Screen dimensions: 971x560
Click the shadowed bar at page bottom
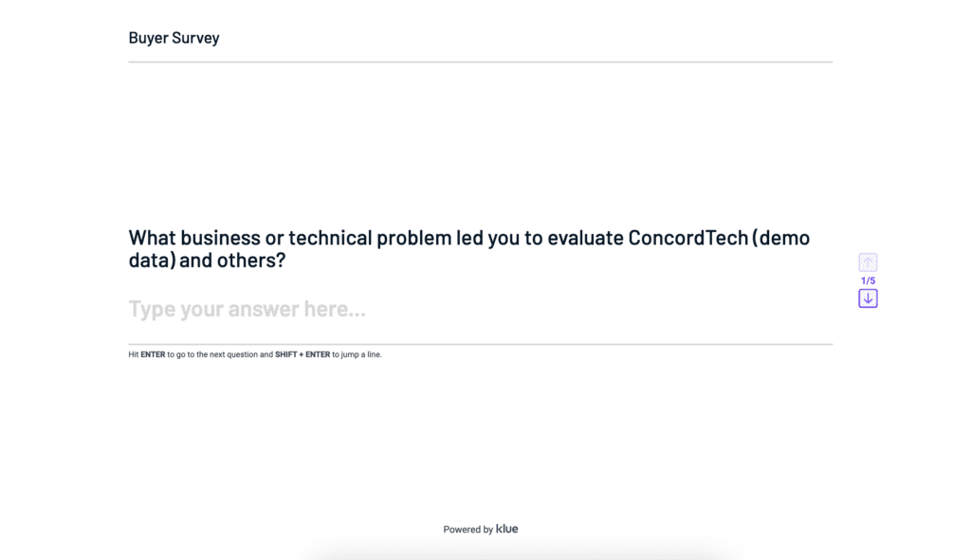click(522, 555)
